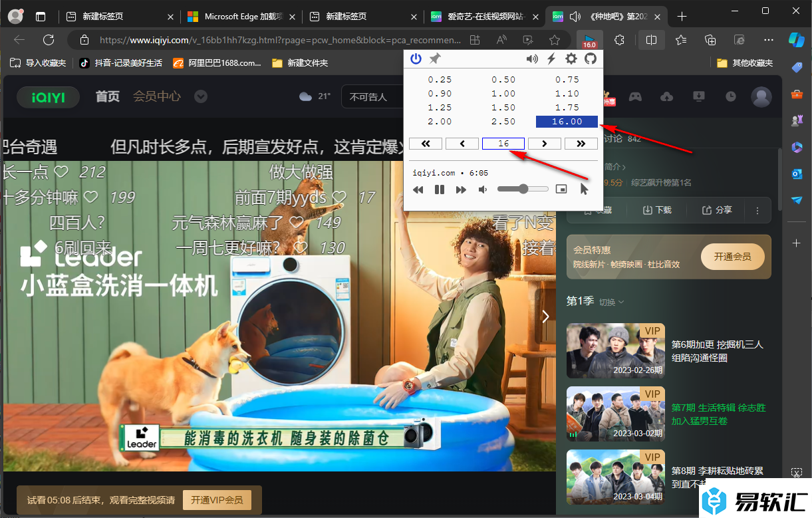Select the 1.25 speed preset
812x518 pixels.
coord(440,108)
